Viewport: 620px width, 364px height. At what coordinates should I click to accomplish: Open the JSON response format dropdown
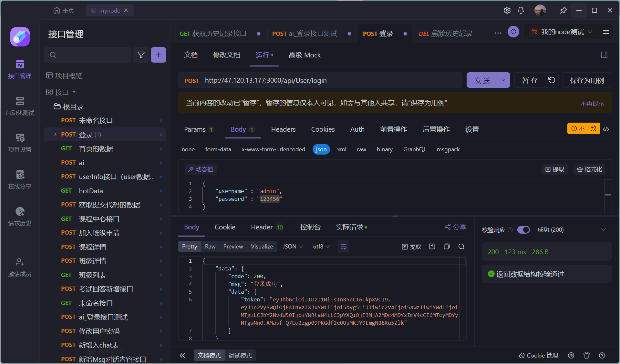coord(293,247)
